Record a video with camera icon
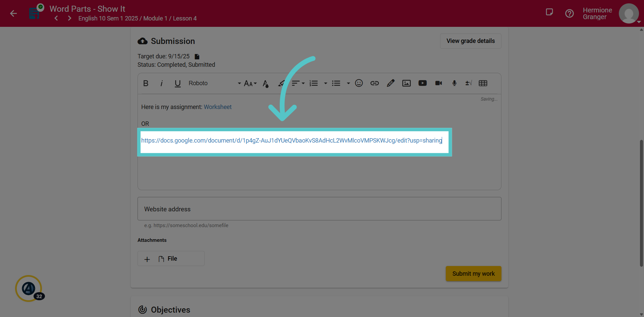The width and height of the screenshot is (644, 317). (438, 83)
